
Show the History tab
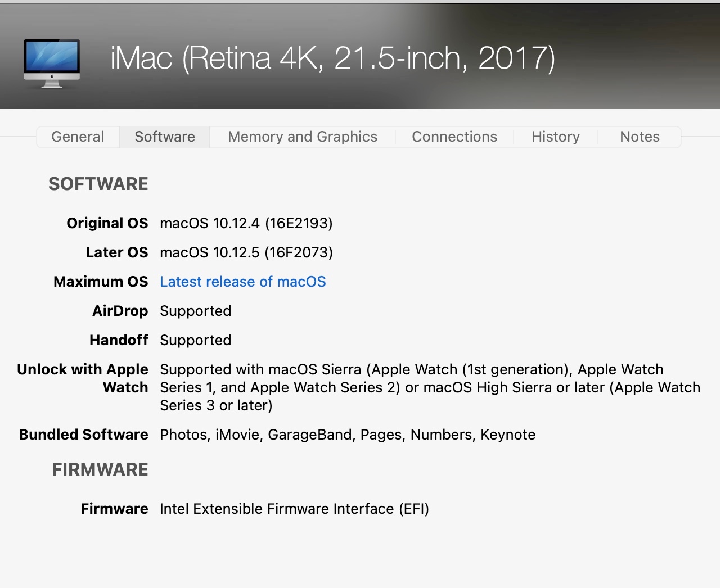tap(556, 137)
